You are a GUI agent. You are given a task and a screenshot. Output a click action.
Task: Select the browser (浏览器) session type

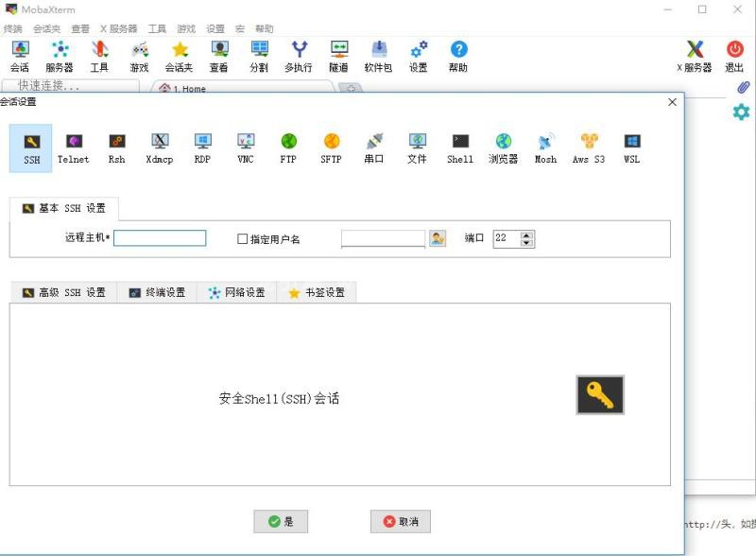503,148
